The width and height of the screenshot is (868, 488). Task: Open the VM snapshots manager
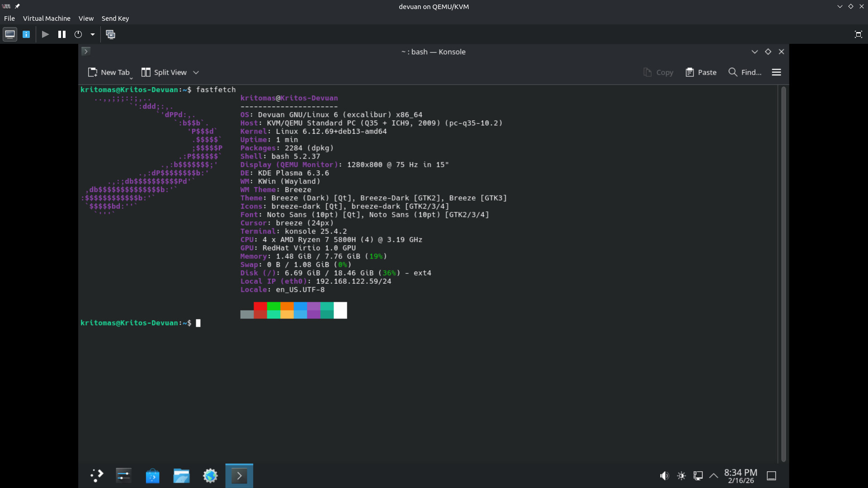110,34
